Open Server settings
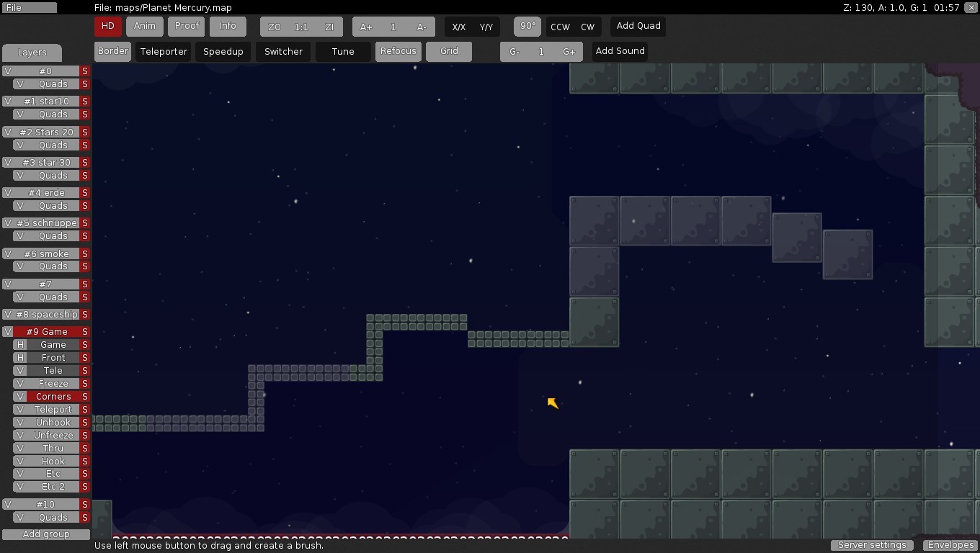Image resolution: width=980 pixels, height=553 pixels. coord(872,545)
